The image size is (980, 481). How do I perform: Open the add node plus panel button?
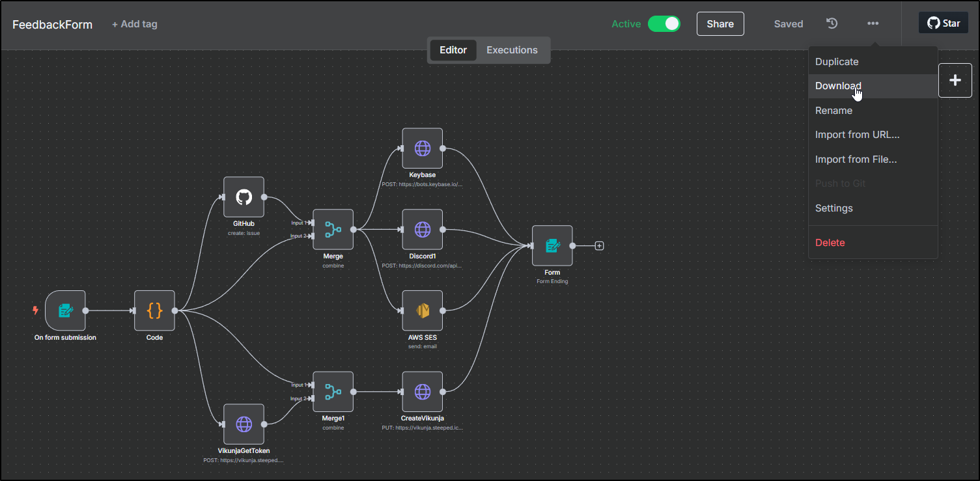955,80
